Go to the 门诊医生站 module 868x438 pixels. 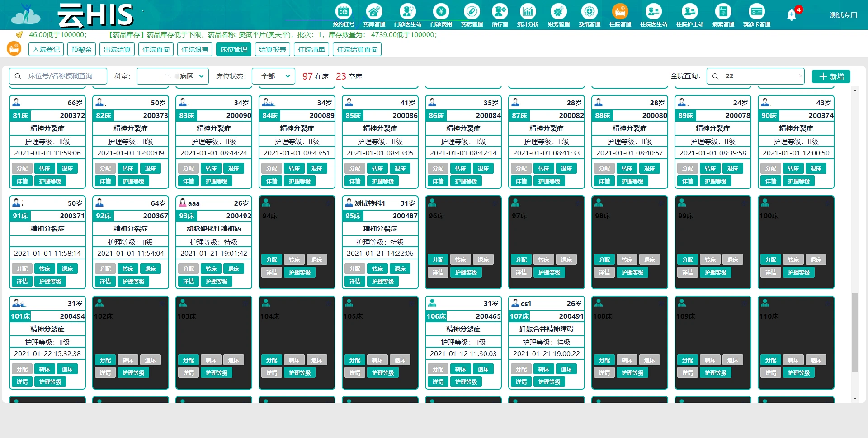(x=407, y=12)
